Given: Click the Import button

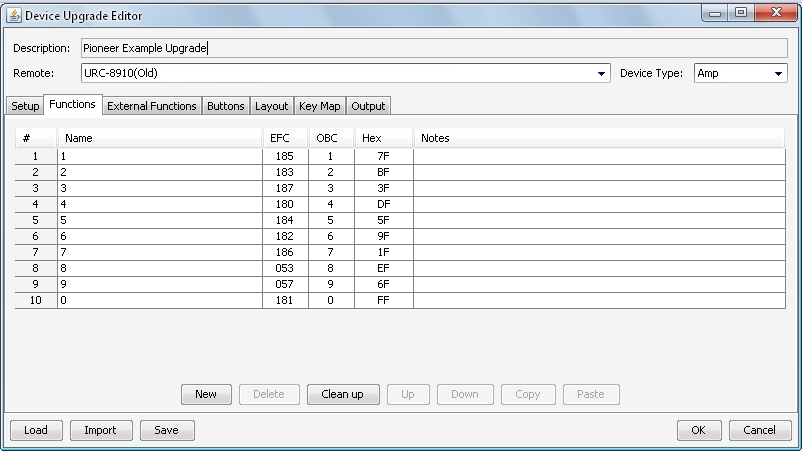Looking at the screenshot, I should 100,430.
